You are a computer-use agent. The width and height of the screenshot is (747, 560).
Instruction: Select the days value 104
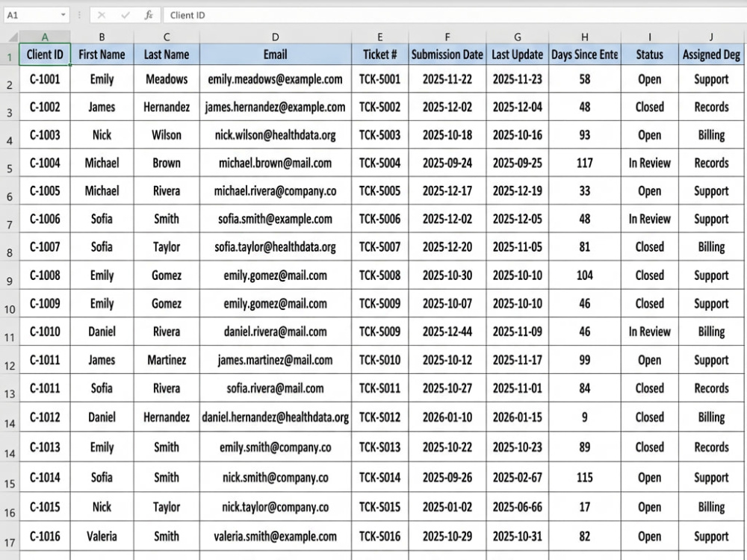[585, 276]
